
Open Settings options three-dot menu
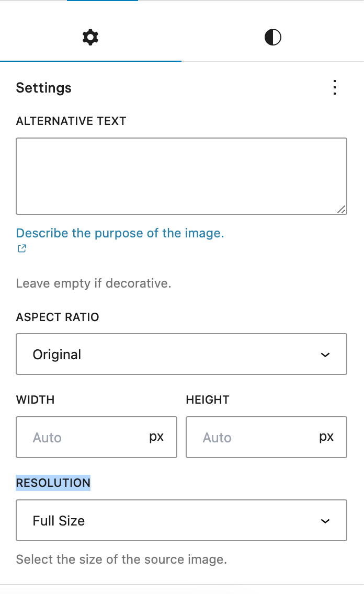(335, 87)
